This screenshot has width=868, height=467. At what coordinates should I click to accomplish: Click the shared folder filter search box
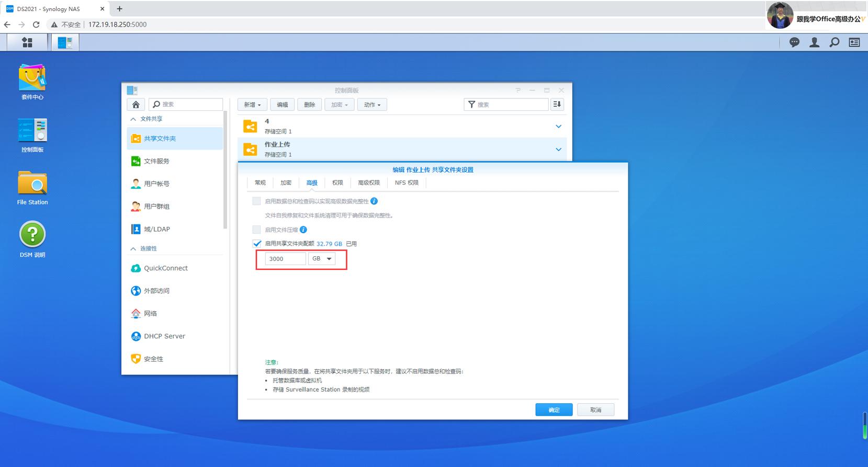[506, 105]
